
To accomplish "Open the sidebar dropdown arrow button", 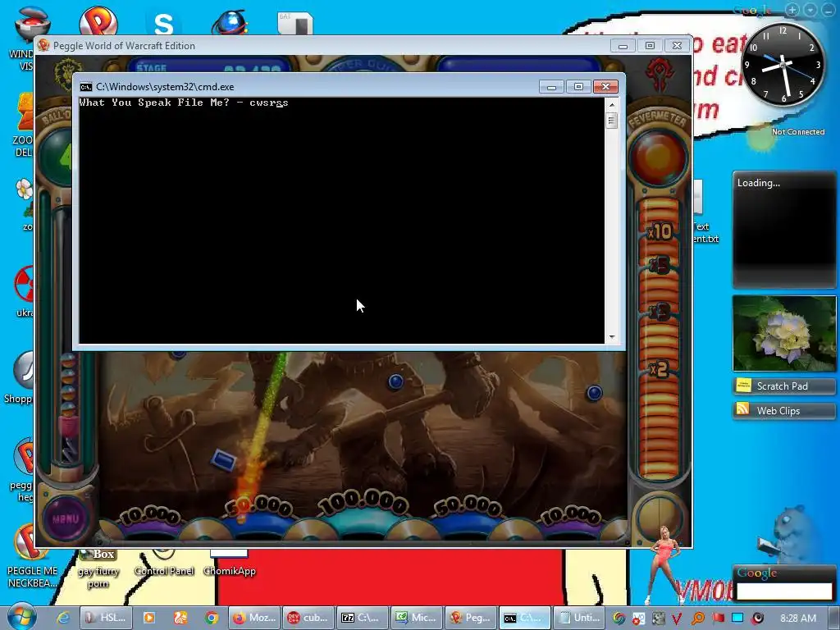I will [811, 10].
